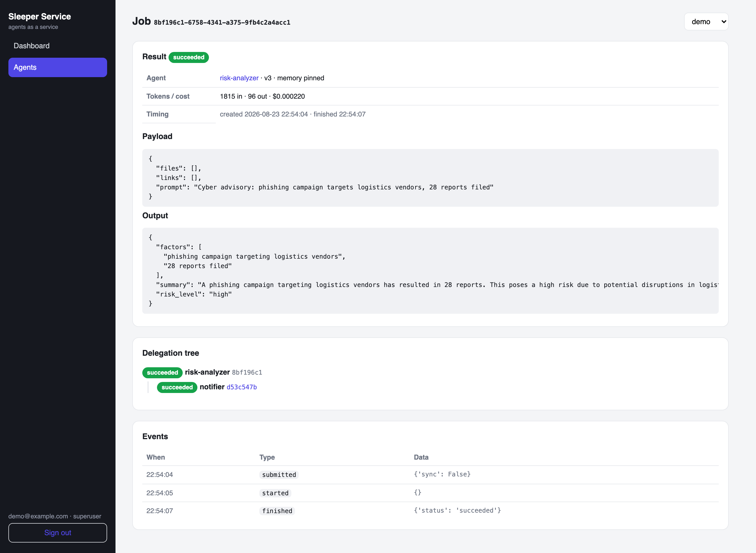Click the Agent row label
This screenshot has height=553, width=756.
pos(156,78)
